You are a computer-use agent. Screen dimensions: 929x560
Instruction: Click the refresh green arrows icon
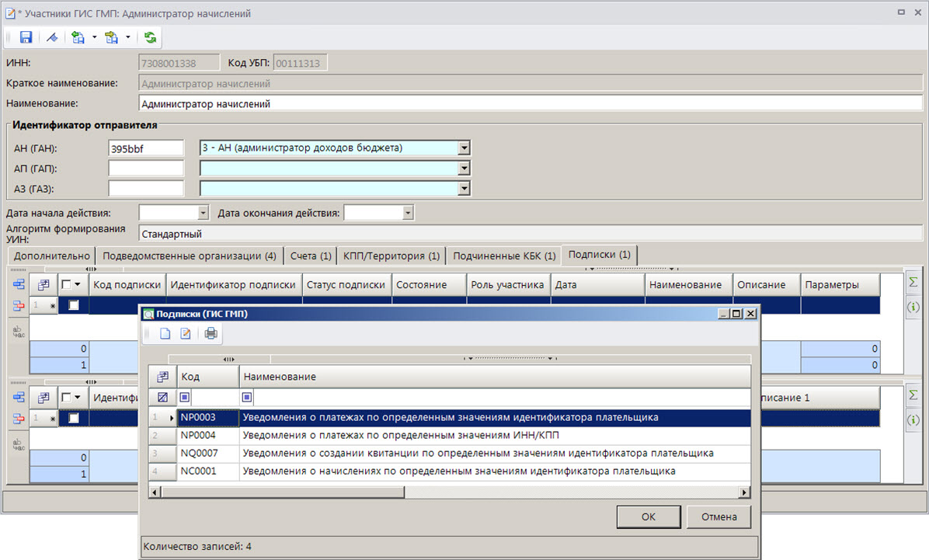click(150, 37)
